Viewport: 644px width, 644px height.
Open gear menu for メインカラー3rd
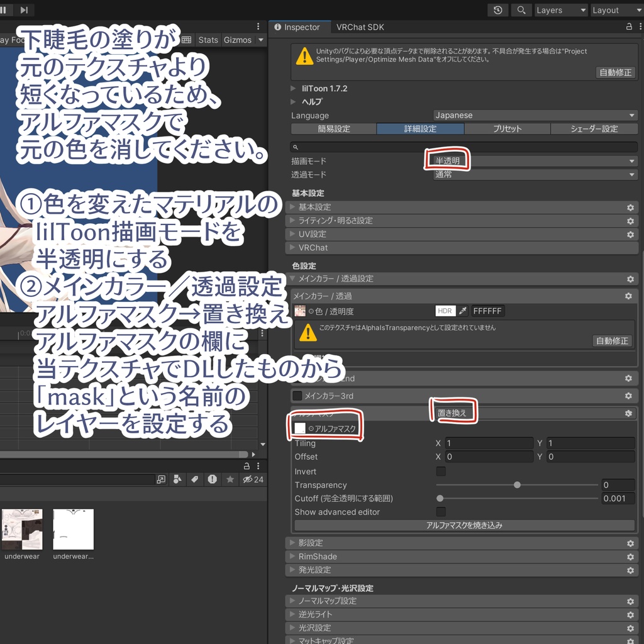[628, 396]
